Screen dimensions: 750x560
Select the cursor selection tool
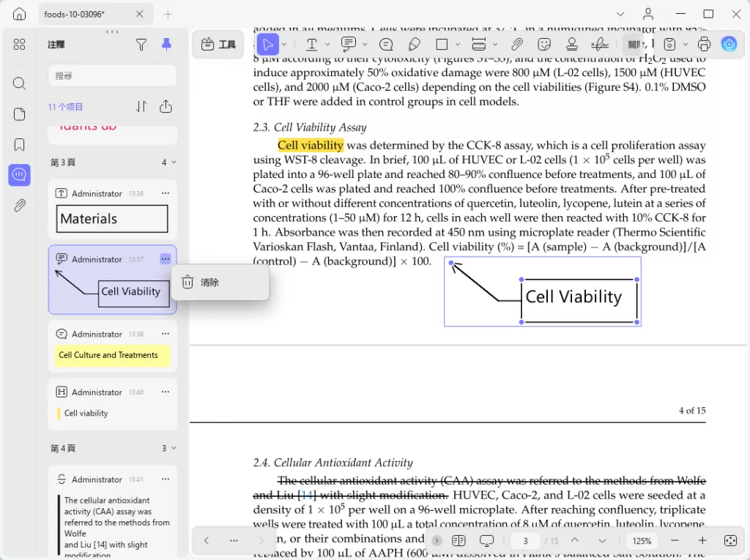tap(268, 45)
